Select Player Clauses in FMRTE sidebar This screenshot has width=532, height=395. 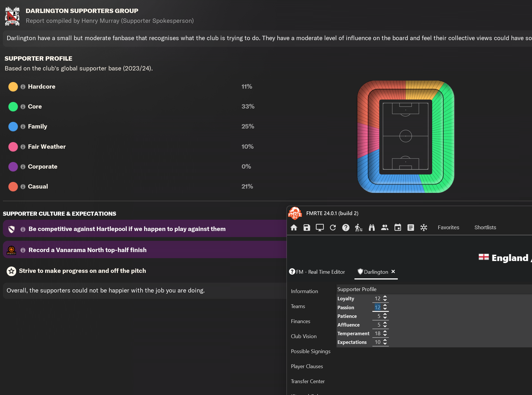tap(307, 366)
